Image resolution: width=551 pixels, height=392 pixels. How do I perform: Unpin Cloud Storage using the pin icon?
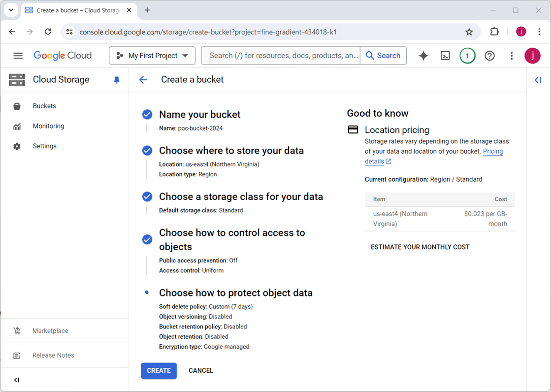(x=117, y=80)
